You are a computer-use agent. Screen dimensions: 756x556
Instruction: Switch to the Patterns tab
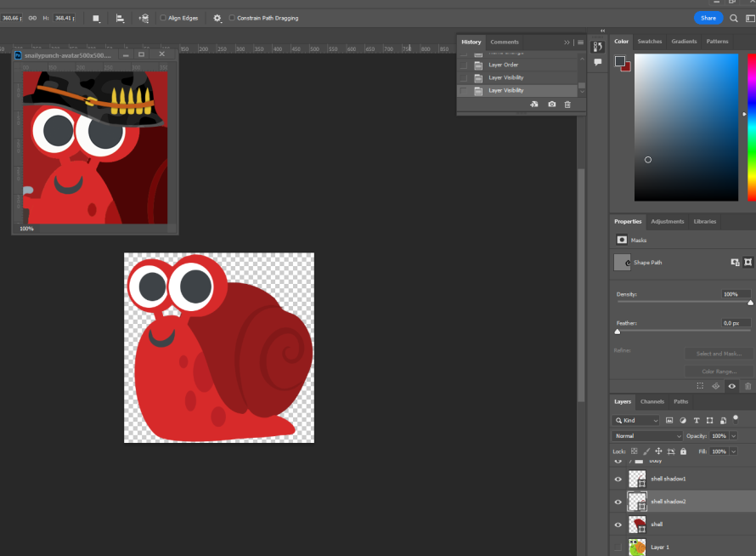[717, 42]
